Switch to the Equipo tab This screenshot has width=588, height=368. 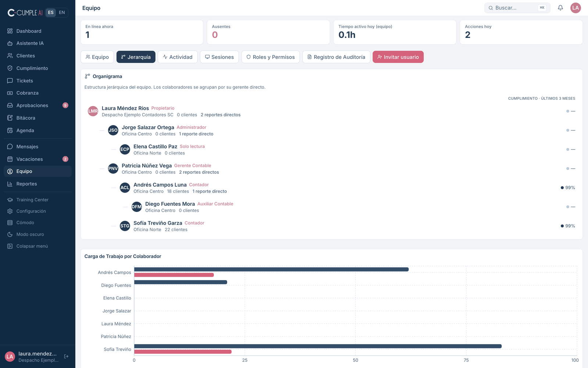[x=97, y=57]
